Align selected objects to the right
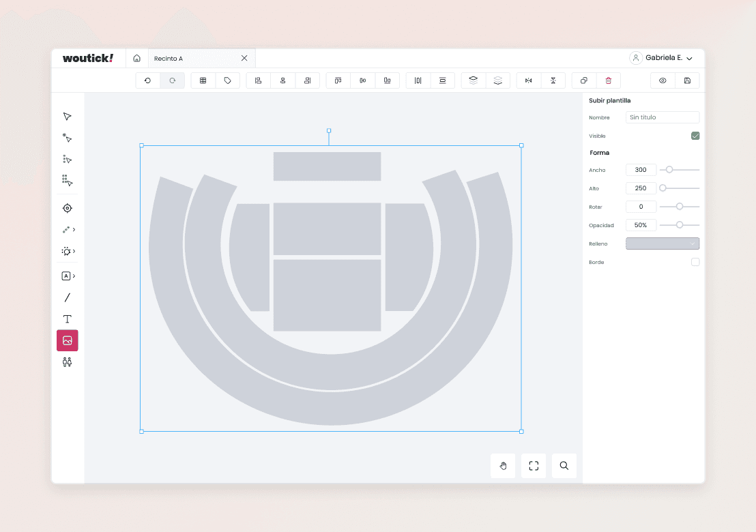 coord(308,80)
